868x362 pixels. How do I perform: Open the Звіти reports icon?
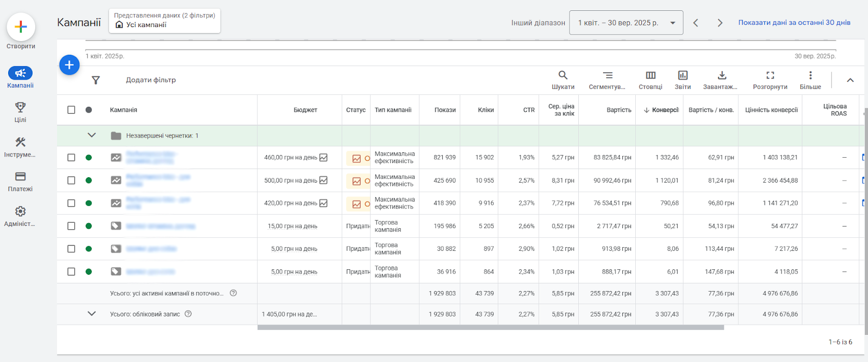click(x=682, y=75)
